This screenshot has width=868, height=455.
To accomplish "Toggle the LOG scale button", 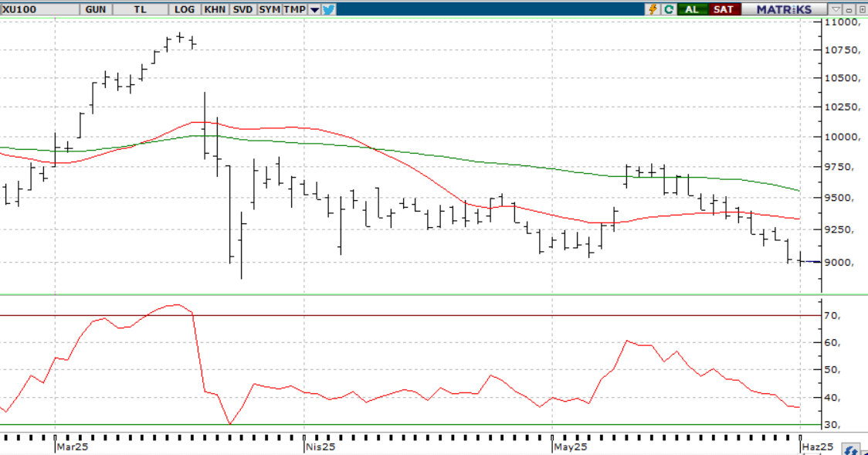I will (185, 9).
